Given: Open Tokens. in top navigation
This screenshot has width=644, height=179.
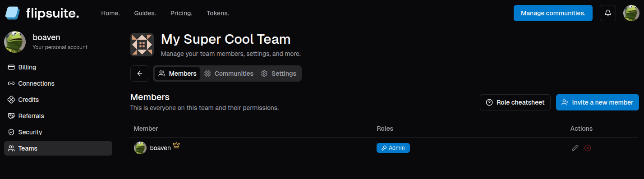Looking at the screenshot, I should coord(218,13).
